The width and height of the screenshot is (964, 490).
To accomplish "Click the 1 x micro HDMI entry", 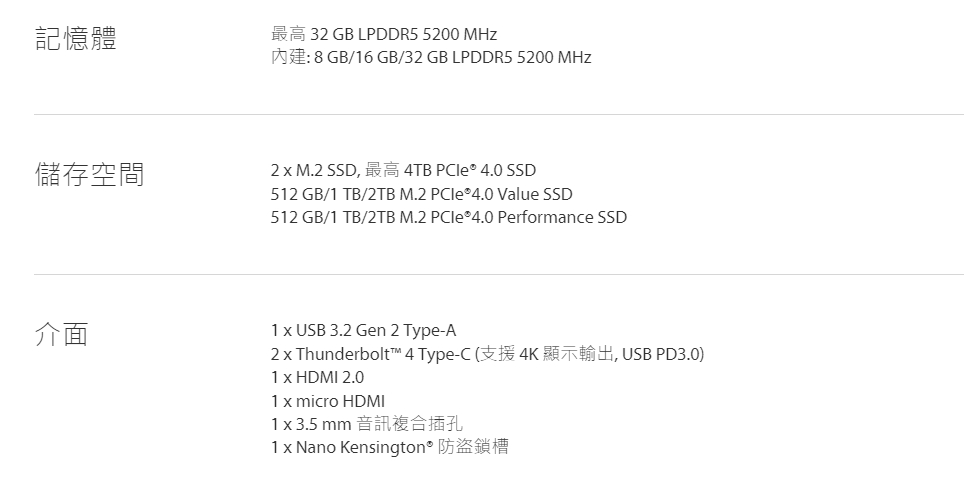I will pyautogui.click(x=328, y=401).
